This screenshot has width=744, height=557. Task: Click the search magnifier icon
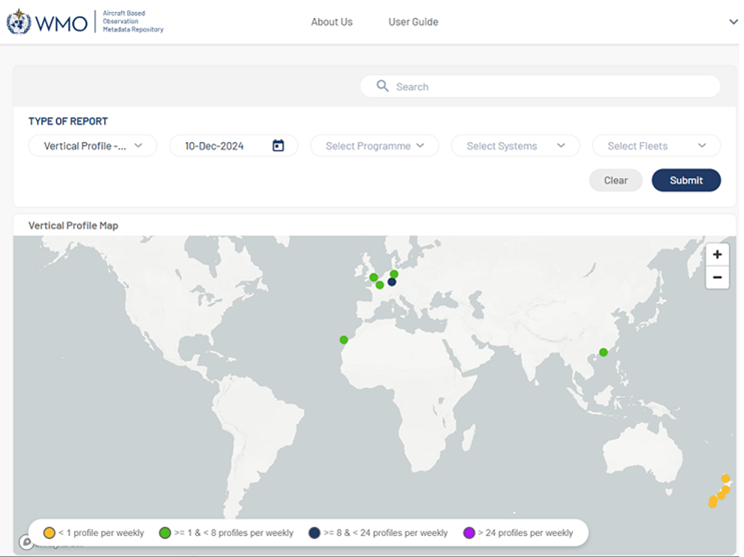(382, 86)
